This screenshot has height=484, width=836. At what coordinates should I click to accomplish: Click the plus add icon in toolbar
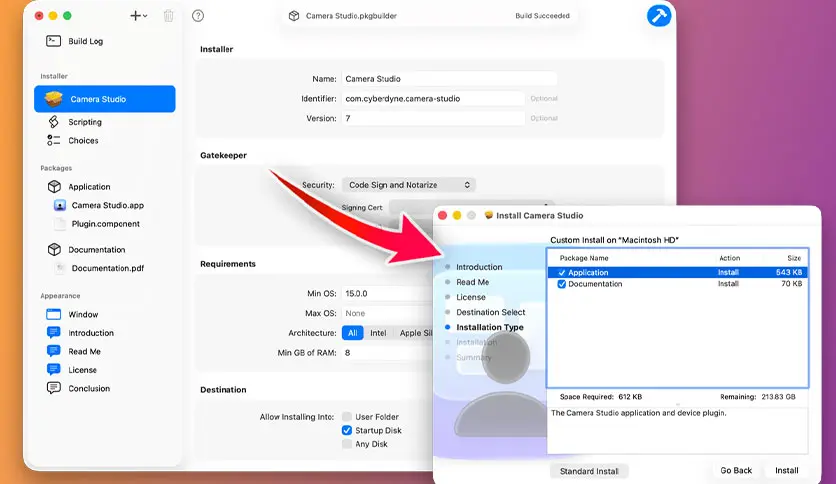[135, 15]
